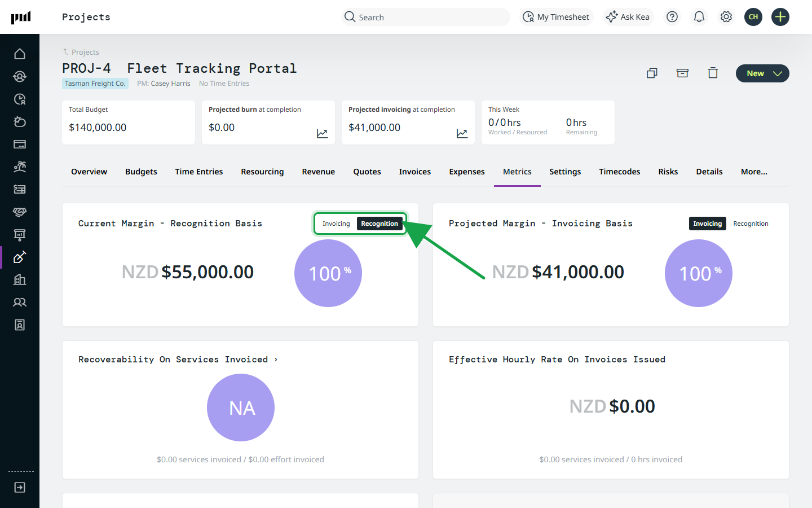This screenshot has height=508, width=812.
Task: Archive the project using archive icon
Action: click(x=682, y=73)
